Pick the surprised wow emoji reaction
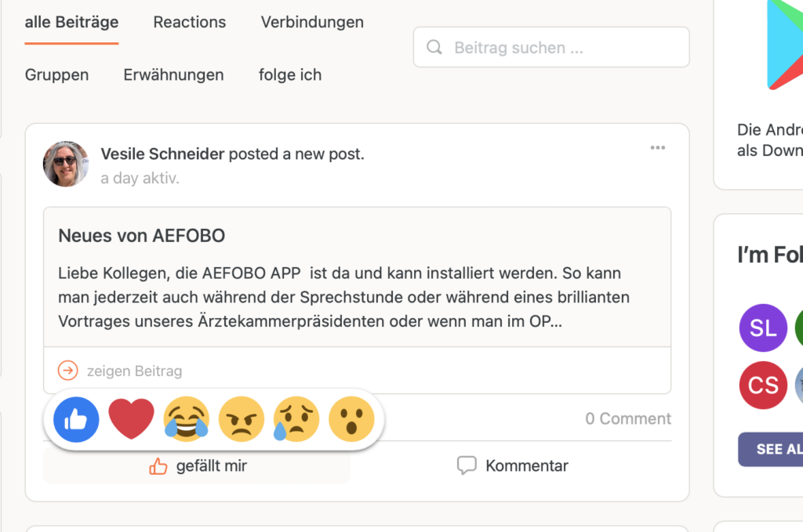The image size is (803, 532). pyautogui.click(x=351, y=419)
